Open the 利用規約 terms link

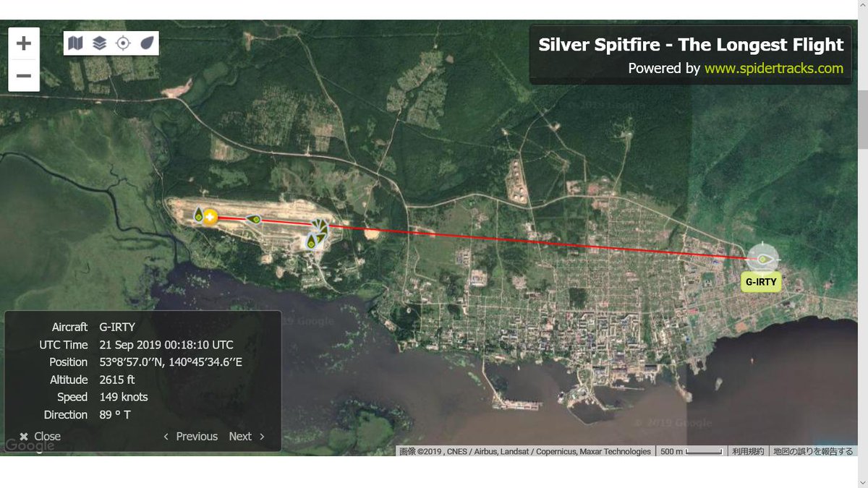pyautogui.click(x=748, y=451)
